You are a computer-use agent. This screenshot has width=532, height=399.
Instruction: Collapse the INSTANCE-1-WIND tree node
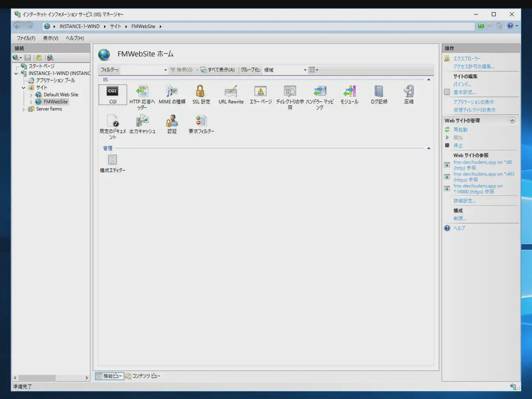(16, 73)
